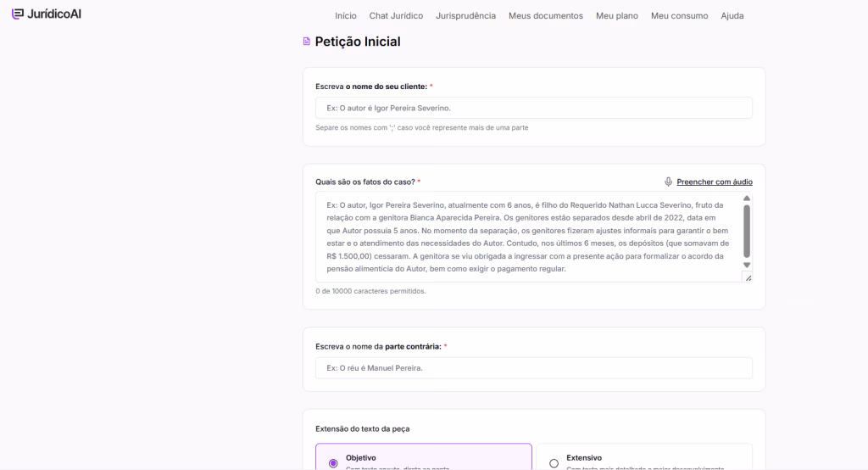The height and width of the screenshot is (470, 868).
Task: Click the facts textarea scrollbar thumb
Action: (747, 231)
